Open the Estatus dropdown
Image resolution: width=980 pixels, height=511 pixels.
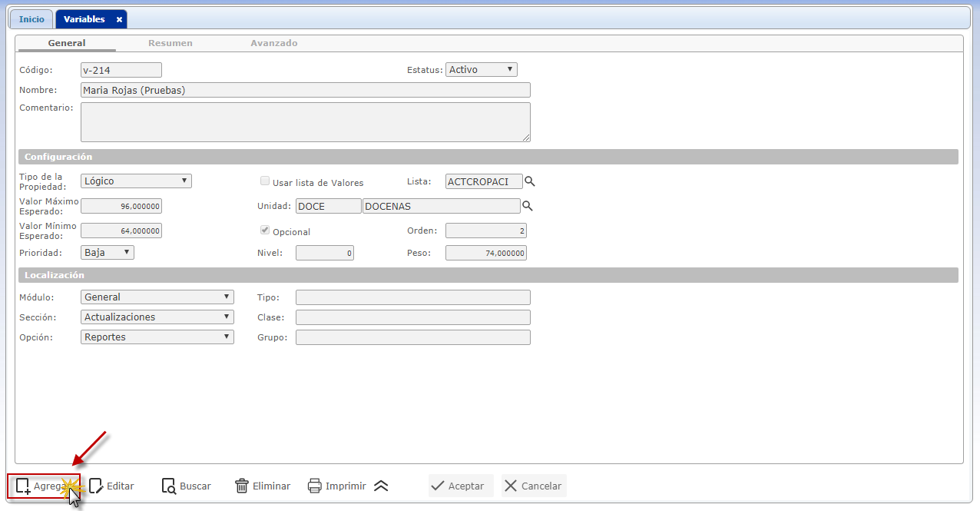pyautogui.click(x=481, y=70)
